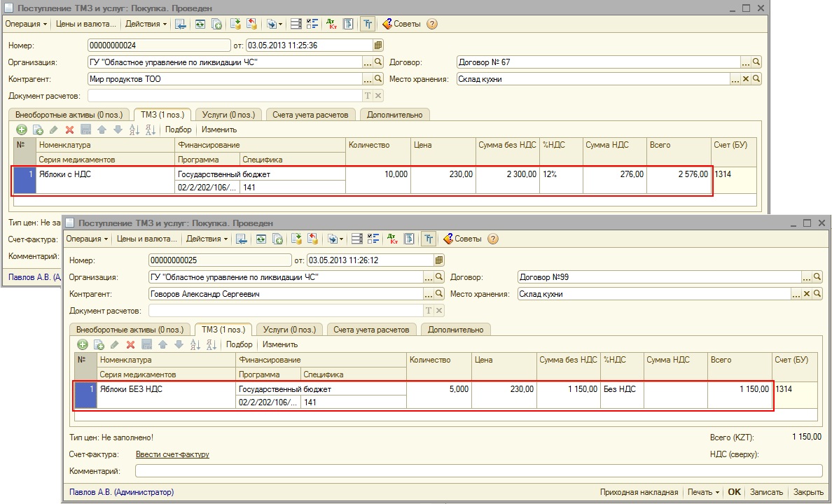Click search icon beside Говоров Александр Сергеевич field
The height and width of the screenshot is (504, 832).
(x=439, y=294)
